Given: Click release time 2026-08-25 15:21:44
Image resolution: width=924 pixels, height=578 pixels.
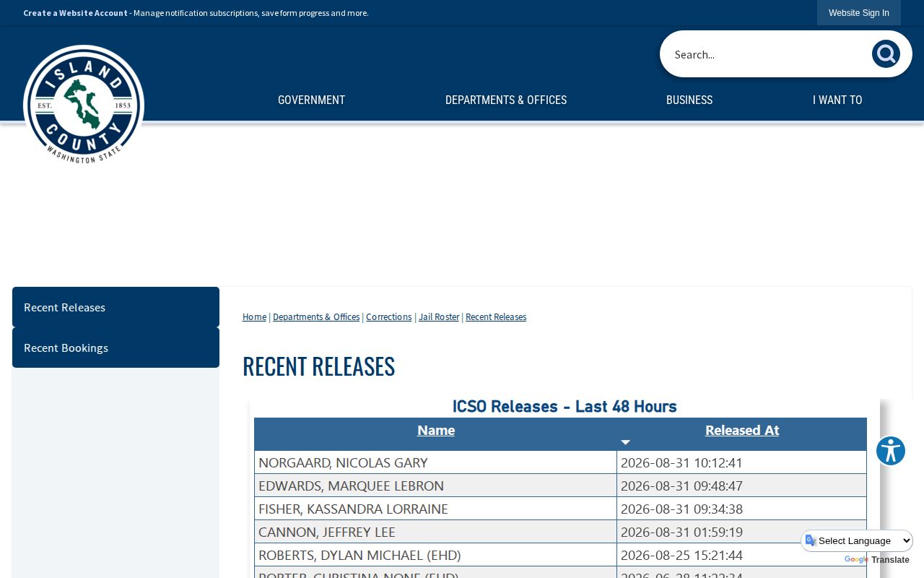Looking at the screenshot, I should coord(681,555).
